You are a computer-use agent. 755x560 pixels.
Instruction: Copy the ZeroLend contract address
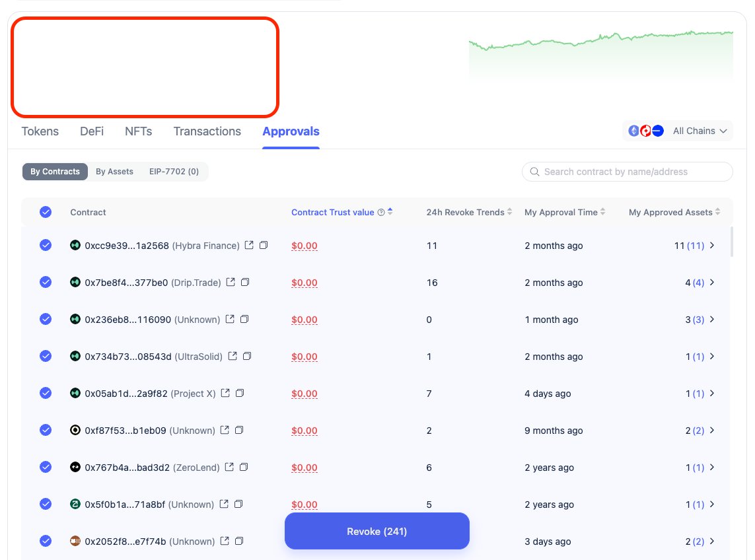click(x=244, y=467)
